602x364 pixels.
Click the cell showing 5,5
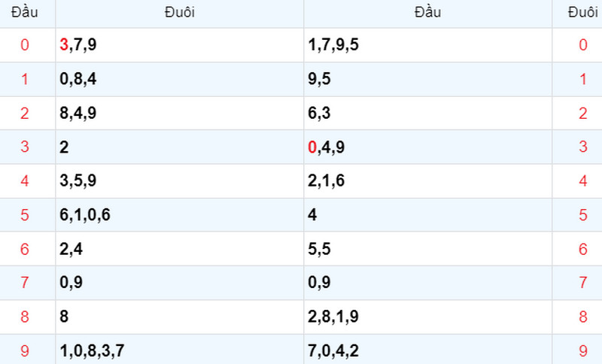[x=427, y=249]
